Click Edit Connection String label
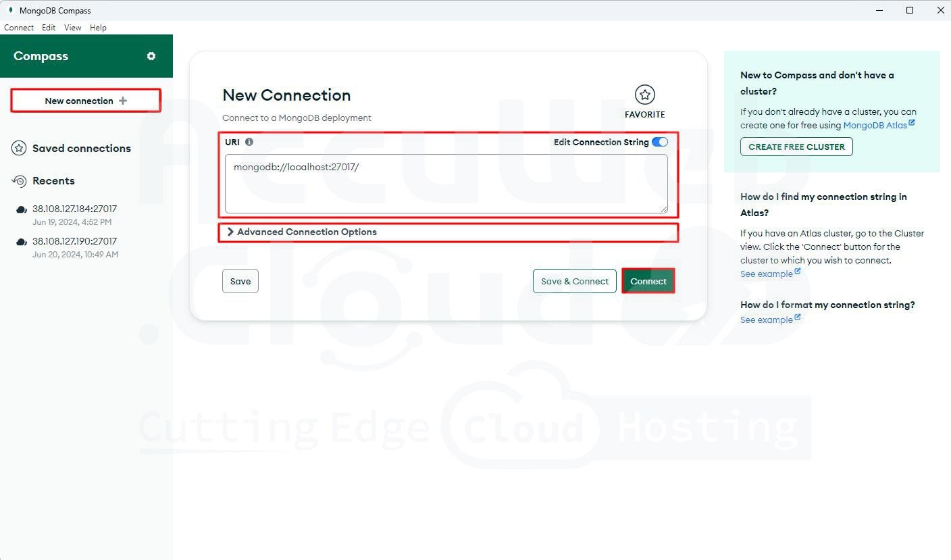 click(x=601, y=142)
